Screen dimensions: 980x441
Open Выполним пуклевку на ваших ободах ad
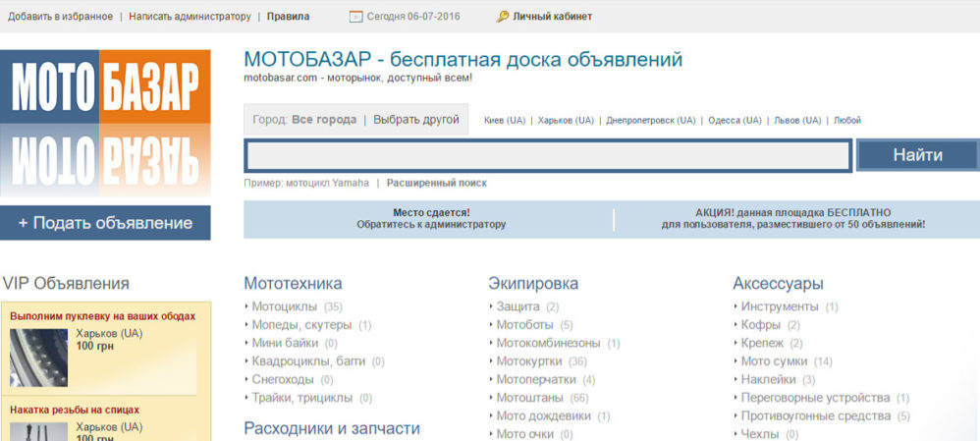click(103, 316)
